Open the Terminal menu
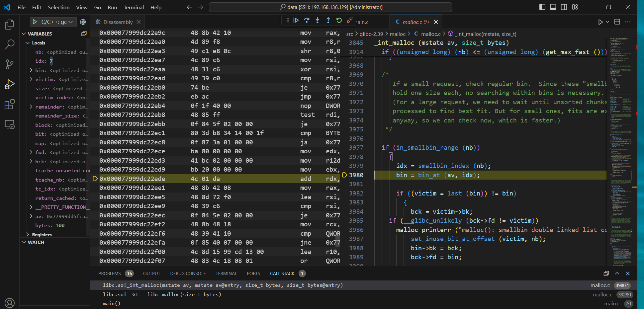This screenshot has height=309, width=644. point(134,7)
